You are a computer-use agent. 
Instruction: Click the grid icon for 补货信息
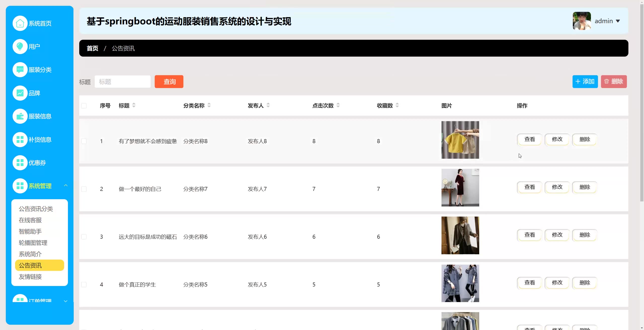[20, 140]
